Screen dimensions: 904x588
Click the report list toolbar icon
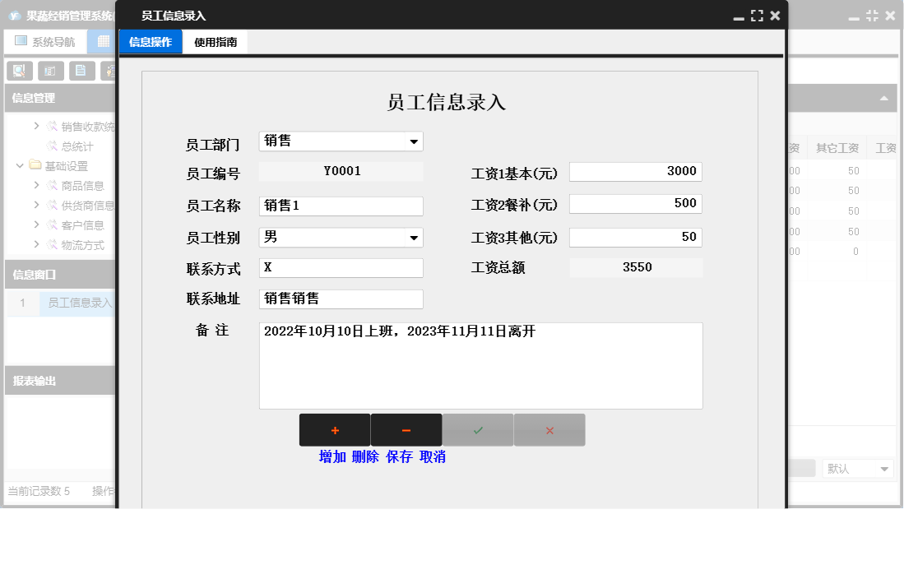pos(51,70)
